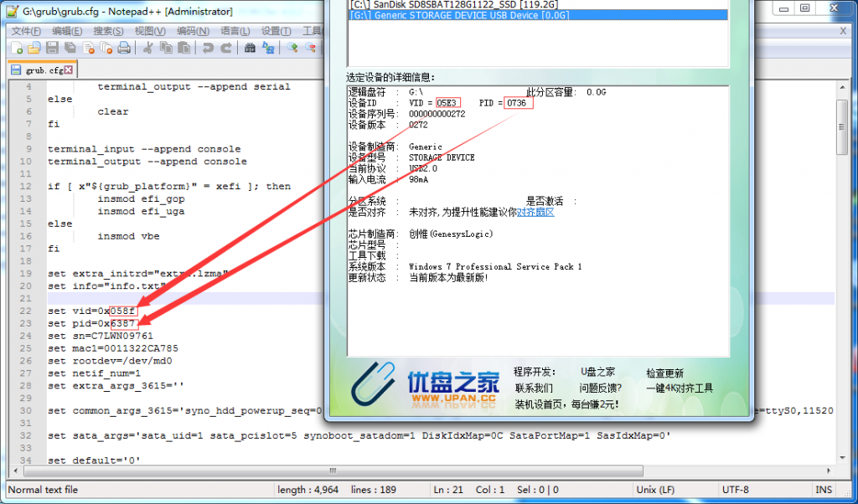Click the INS status bar indicator

pos(824,490)
